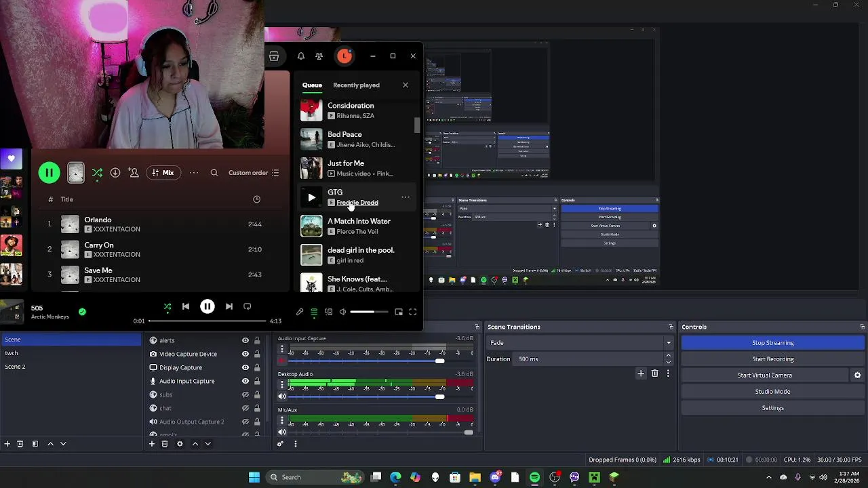Viewport: 868px width, 488px height.
Task: Open more options for GTG
Action: 406,197
